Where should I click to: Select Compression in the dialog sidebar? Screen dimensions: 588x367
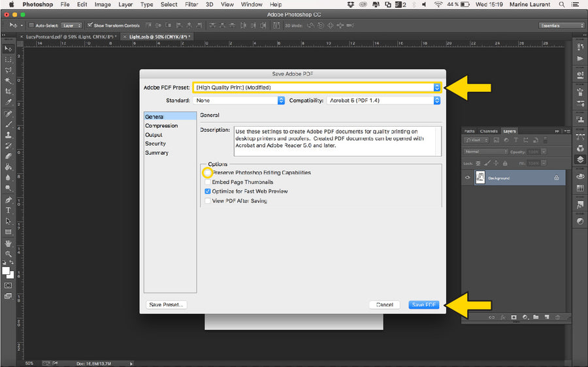(161, 125)
